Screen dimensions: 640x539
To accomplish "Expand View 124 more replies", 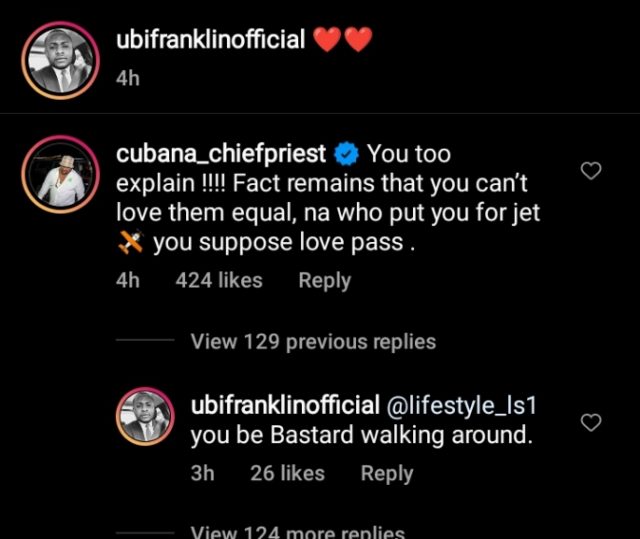I will (x=297, y=533).
